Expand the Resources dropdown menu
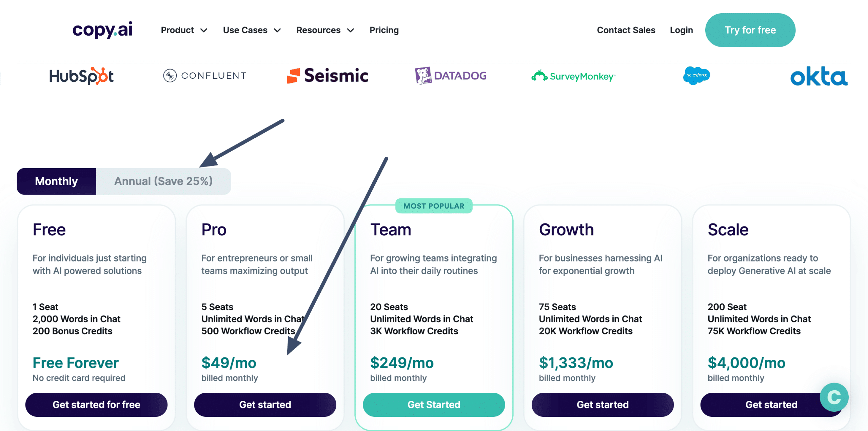 (x=325, y=30)
